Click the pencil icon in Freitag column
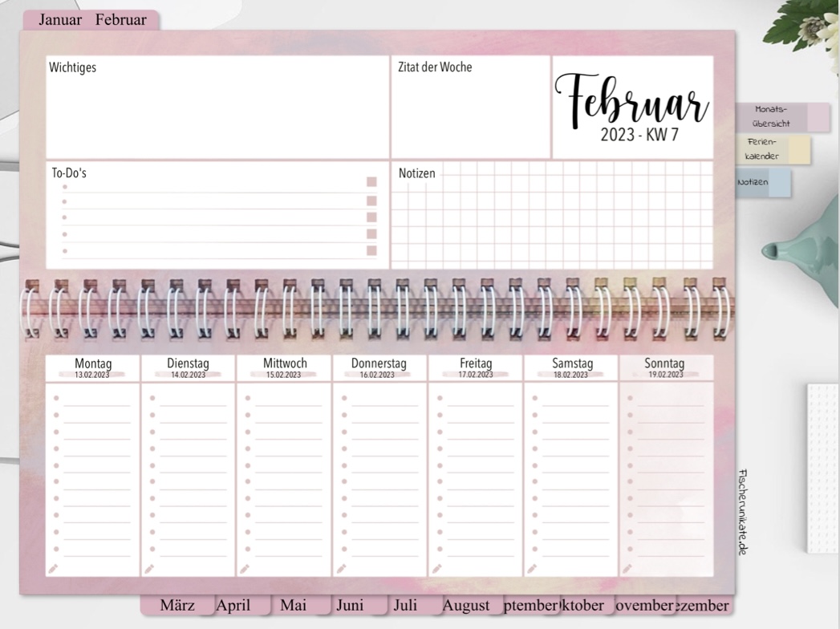The image size is (840, 629). pos(436,568)
